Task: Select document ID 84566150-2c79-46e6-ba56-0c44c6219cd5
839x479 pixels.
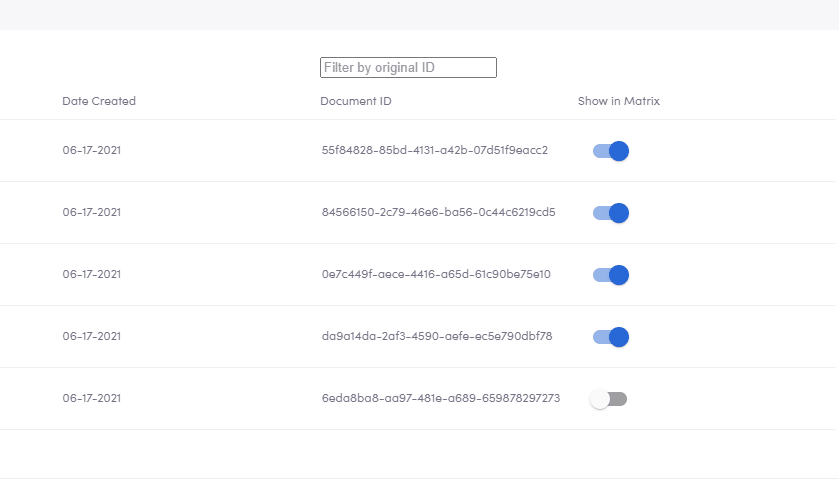Action: click(x=438, y=212)
